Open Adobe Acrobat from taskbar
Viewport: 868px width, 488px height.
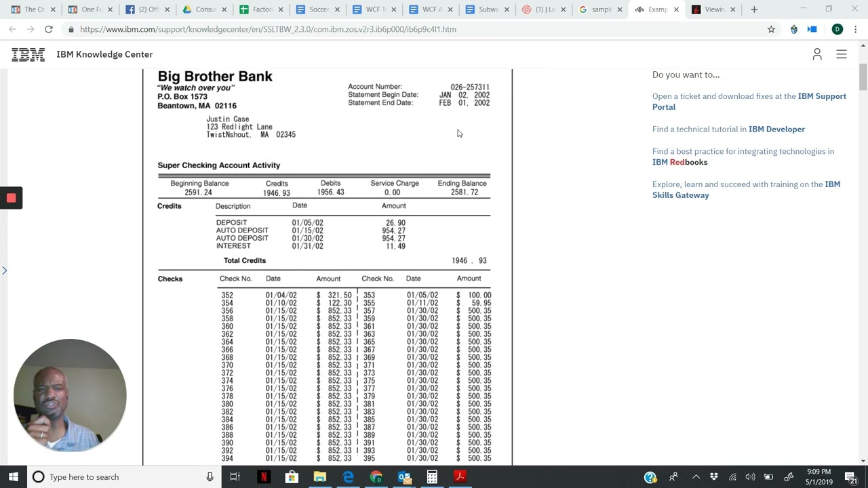click(x=460, y=477)
